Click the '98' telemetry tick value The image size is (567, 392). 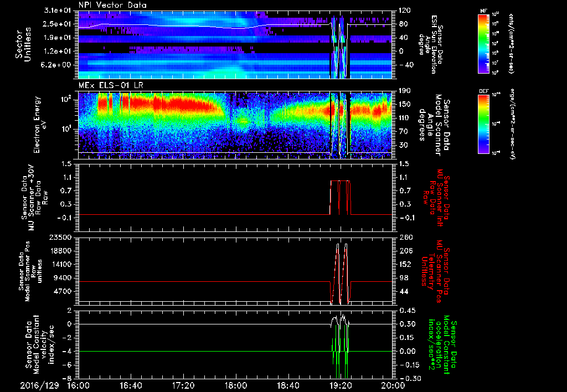(404, 278)
